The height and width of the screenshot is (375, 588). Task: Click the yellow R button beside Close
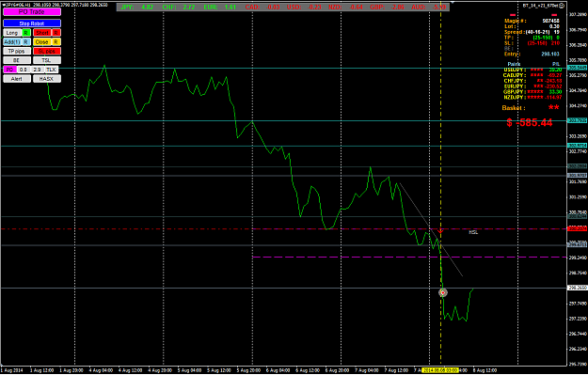click(x=56, y=42)
